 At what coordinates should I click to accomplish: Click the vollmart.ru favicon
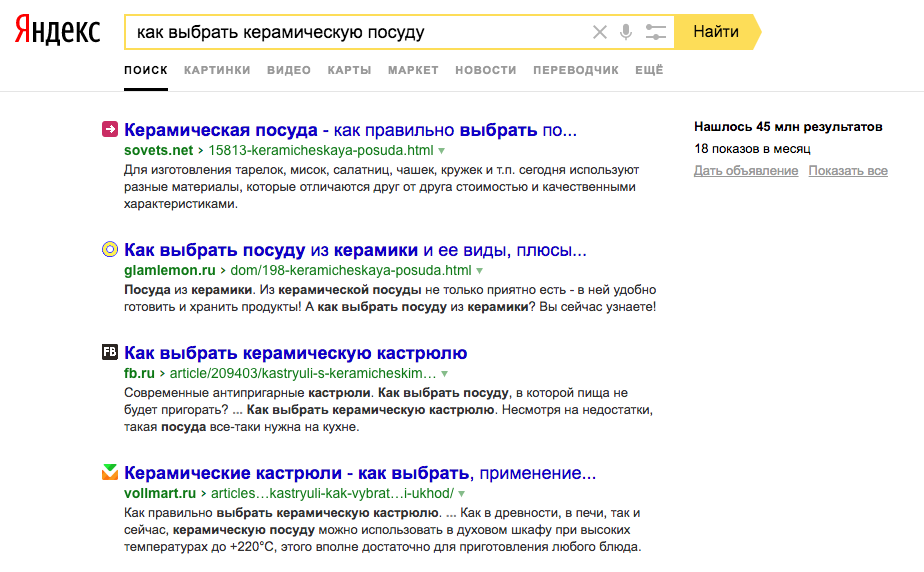pos(110,472)
